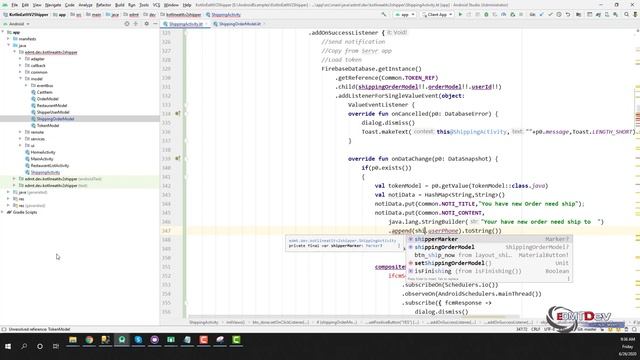
Task: Choose setShippingOrderModel() completion suggestion
Action: point(489,263)
